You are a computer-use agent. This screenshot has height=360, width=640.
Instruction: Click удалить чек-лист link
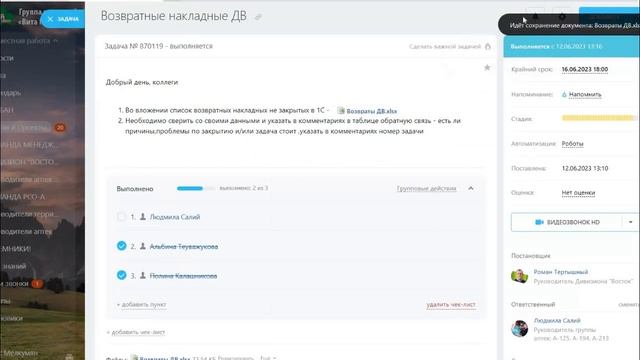coord(451,304)
